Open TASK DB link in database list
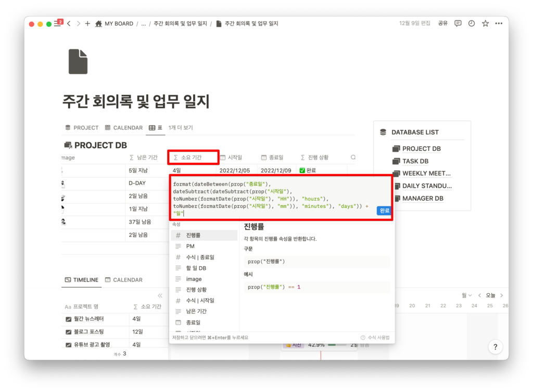Viewport: 533px width, 392px height. click(415, 161)
